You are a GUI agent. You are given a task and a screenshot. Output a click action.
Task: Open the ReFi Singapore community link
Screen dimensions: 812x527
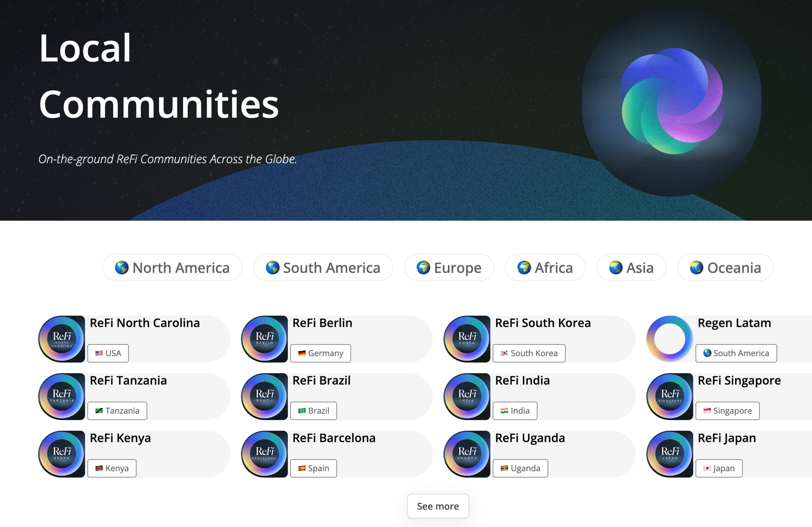739,381
